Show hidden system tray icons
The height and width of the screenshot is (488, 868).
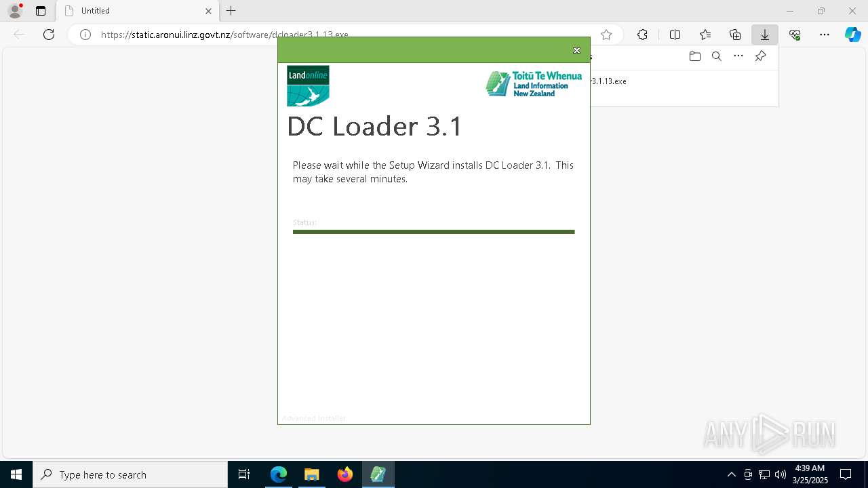(731, 474)
